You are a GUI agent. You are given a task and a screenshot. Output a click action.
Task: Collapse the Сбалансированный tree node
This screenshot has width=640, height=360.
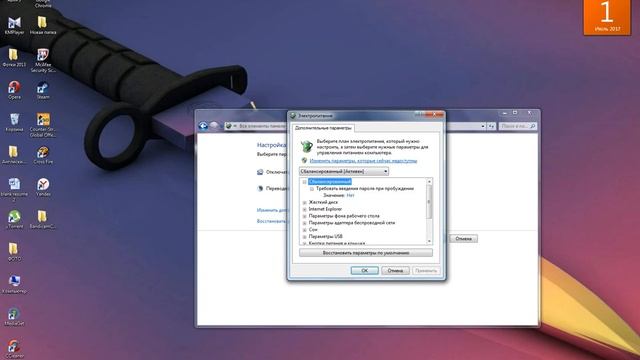(x=304, y=182)
